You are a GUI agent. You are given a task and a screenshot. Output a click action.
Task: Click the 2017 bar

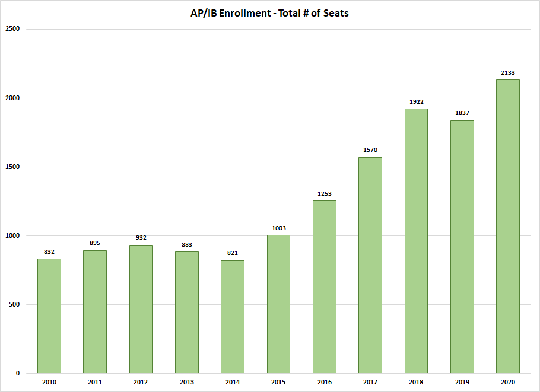coord(370,265)
